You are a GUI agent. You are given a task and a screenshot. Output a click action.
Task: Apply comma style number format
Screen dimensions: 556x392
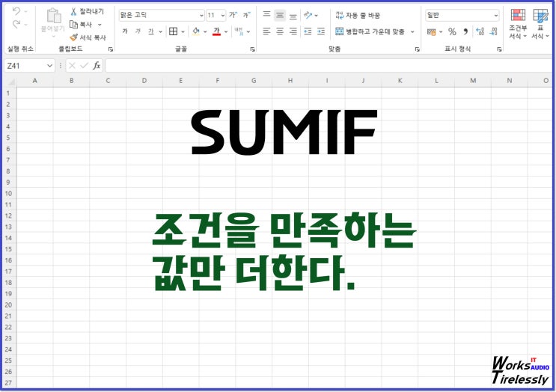465,32
